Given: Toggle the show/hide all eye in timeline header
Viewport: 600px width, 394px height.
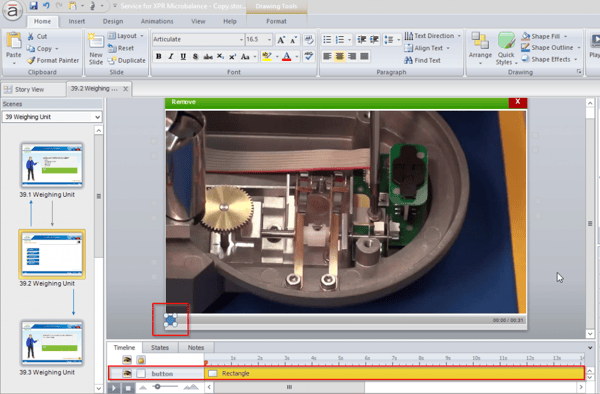Looking at the screenshot, I should [x=127, y=360].
